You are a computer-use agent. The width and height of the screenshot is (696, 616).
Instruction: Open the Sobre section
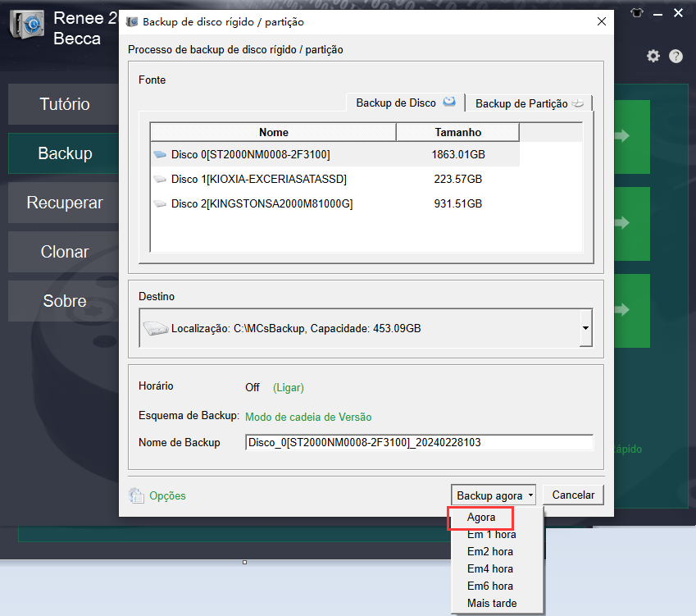(x=64, y=301)
